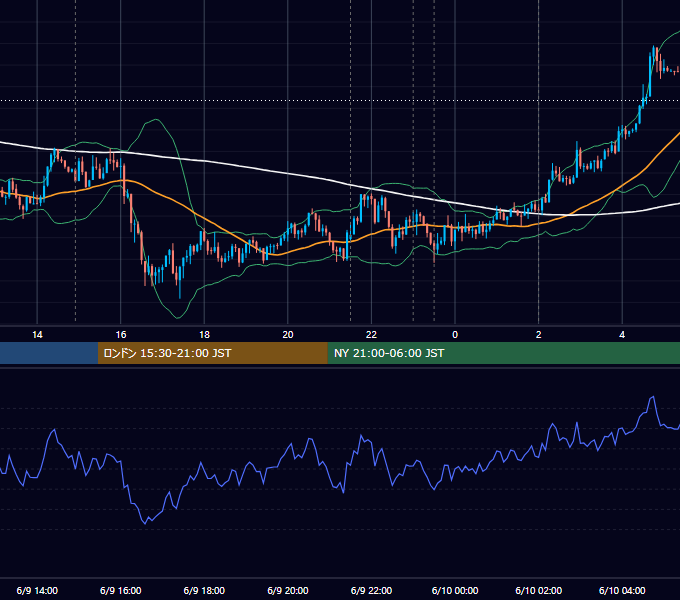Click the 6/10 00:00 date label
The image size is (680, 600).
click(455, 590)
